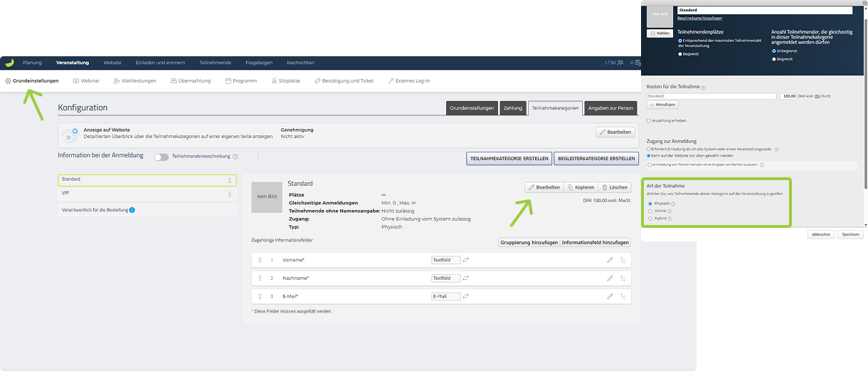Click the Standard price name input field
Image resolution: width=868 pixels, height=371 pixels.
point(711,96)
